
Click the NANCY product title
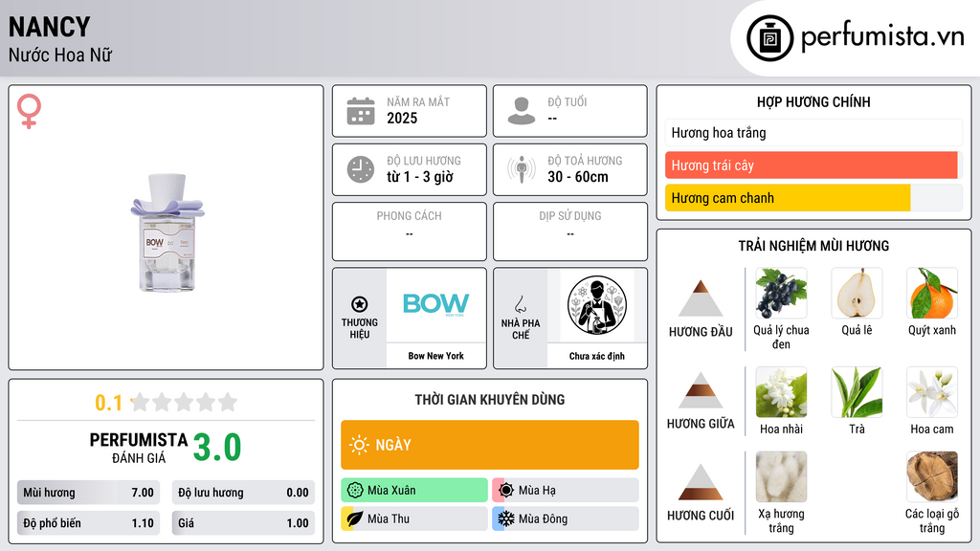click(50, 27)
